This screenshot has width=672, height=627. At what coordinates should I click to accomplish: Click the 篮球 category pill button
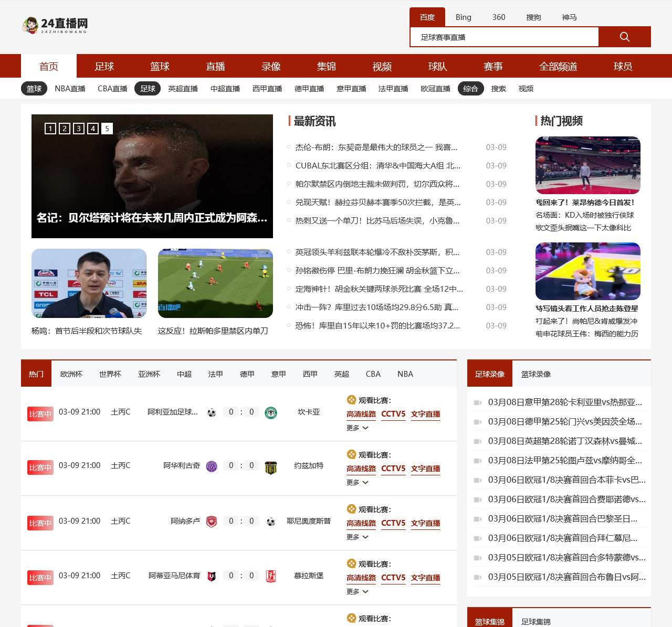pyautogui.click(x=34, y=89)
